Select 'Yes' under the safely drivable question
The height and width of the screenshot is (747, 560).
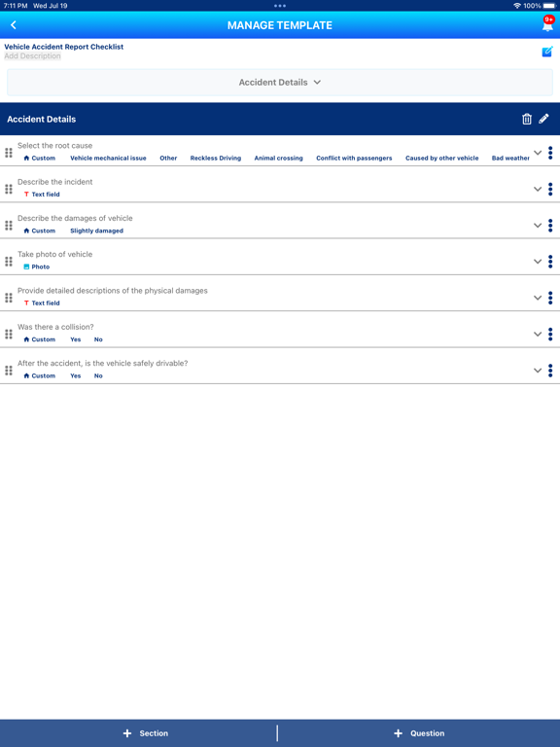point(75,375)
